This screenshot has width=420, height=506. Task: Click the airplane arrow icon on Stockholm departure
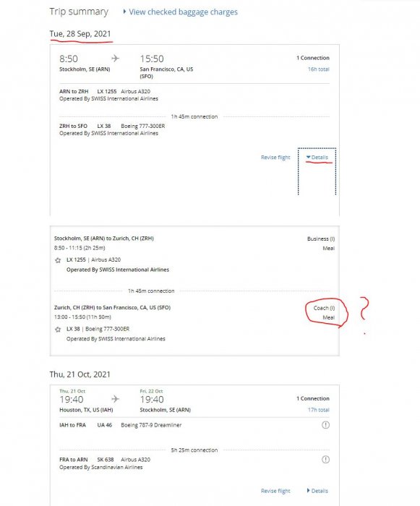[x=115, y=59]
